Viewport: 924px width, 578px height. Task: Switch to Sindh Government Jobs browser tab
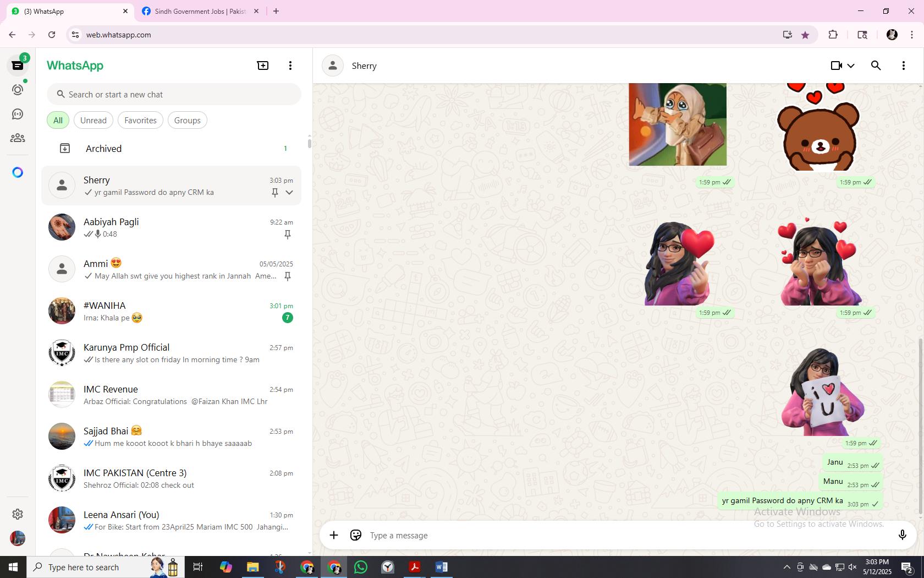[200, 11]
